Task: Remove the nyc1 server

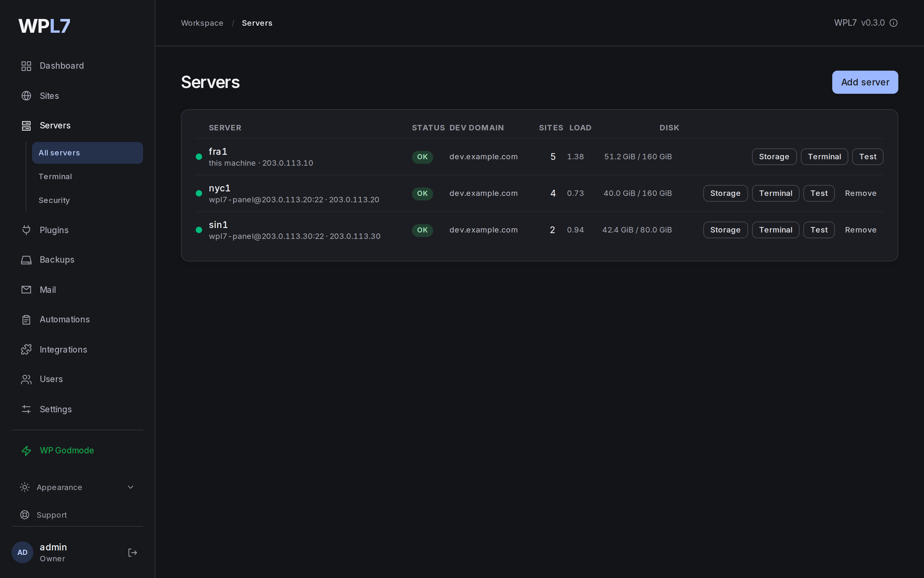Action: (x=860, y=193)
